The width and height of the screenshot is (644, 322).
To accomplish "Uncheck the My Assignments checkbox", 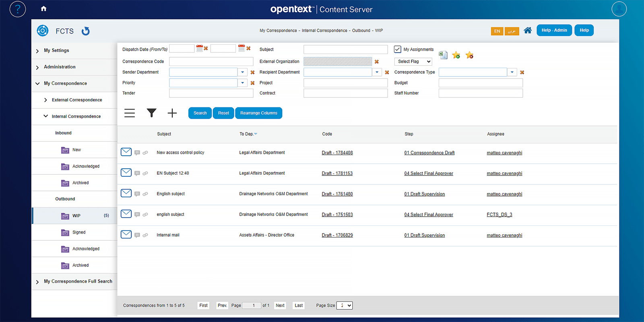I will [x=398, y=49].
